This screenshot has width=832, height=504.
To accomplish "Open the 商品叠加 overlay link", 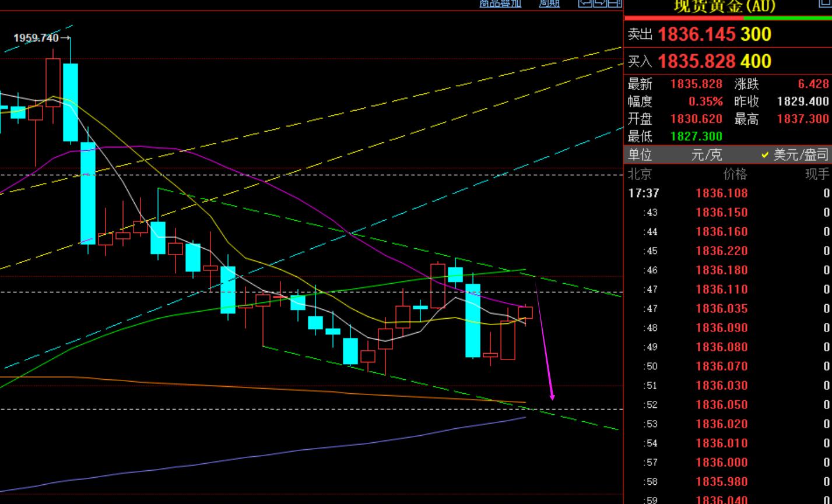I will tap(500, 3).
